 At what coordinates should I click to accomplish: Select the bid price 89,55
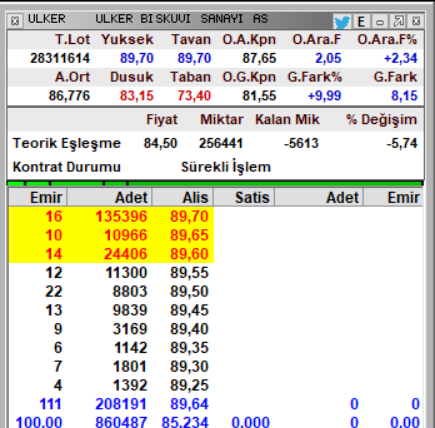click(x=189, y=273)
